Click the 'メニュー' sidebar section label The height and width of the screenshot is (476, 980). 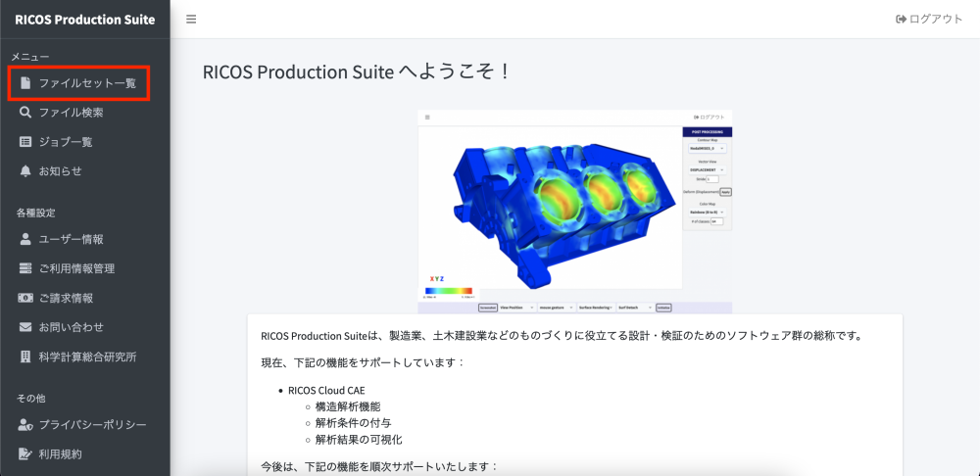tap(30, 57)
